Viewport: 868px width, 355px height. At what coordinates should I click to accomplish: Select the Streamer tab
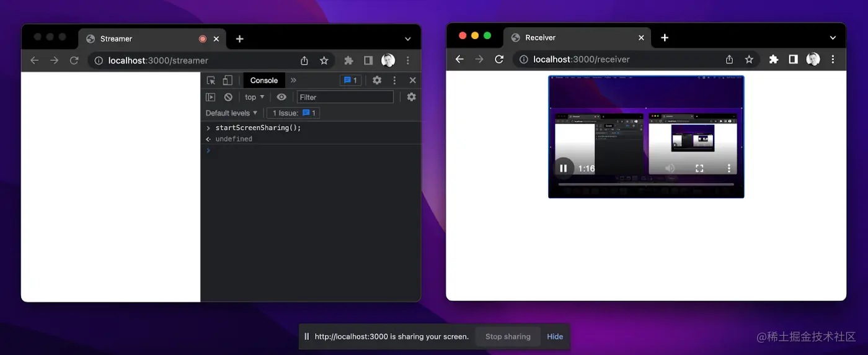152,38
